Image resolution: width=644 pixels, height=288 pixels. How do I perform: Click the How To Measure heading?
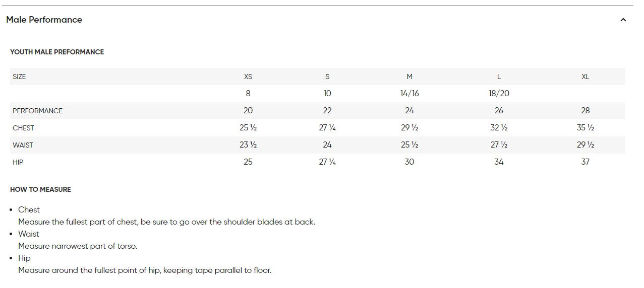click(40, 189)
